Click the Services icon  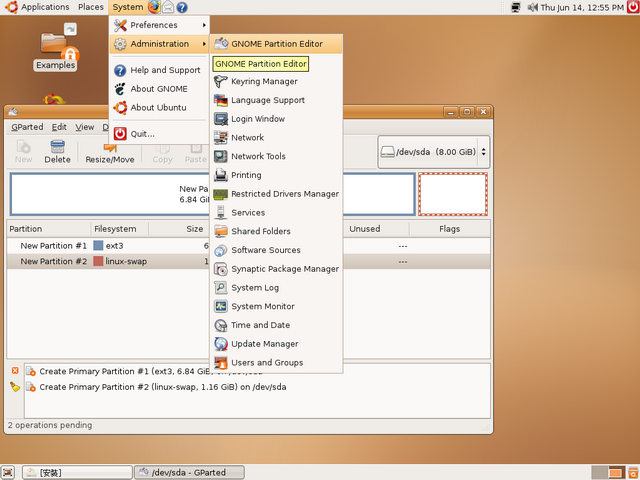(221, 213)
